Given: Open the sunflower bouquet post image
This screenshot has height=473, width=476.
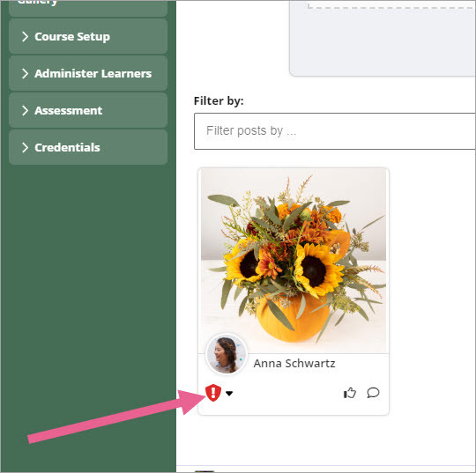Looking at the screenshot, I should pos(294,261).
